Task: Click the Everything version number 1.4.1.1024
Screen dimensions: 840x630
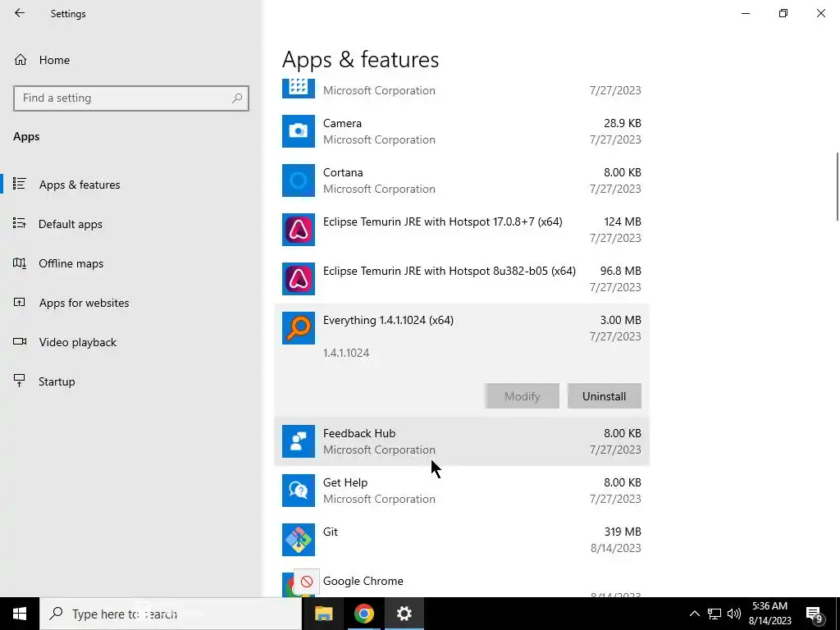Action: 346,353
